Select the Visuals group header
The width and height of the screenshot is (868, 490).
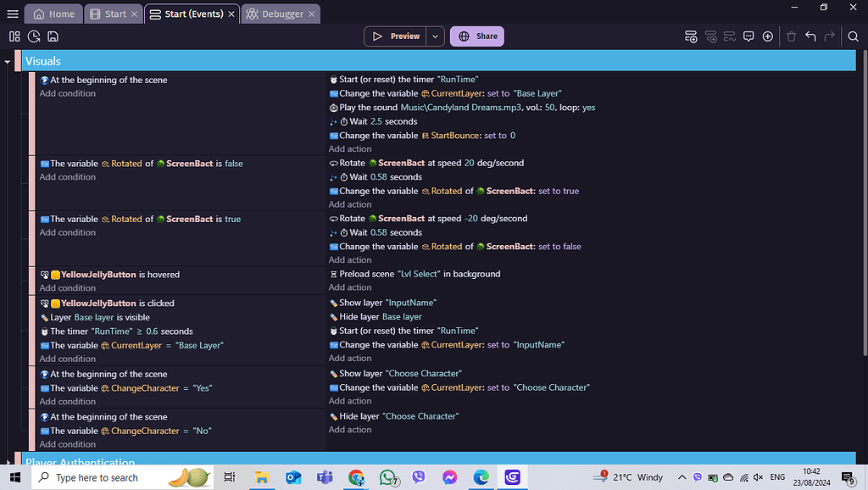[437, 61]
